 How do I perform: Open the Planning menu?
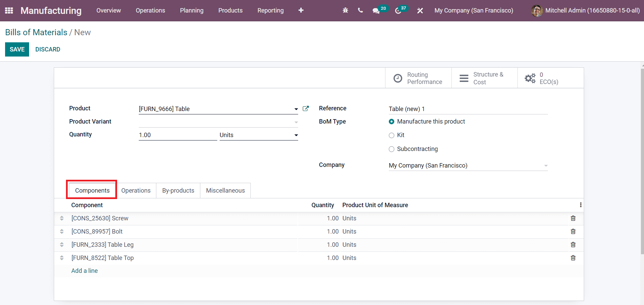[x=192, y=10]
